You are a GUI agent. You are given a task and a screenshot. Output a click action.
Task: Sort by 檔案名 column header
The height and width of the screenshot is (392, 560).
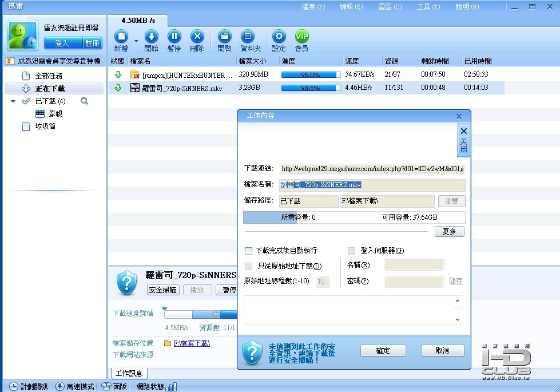(x=182, y=61)
